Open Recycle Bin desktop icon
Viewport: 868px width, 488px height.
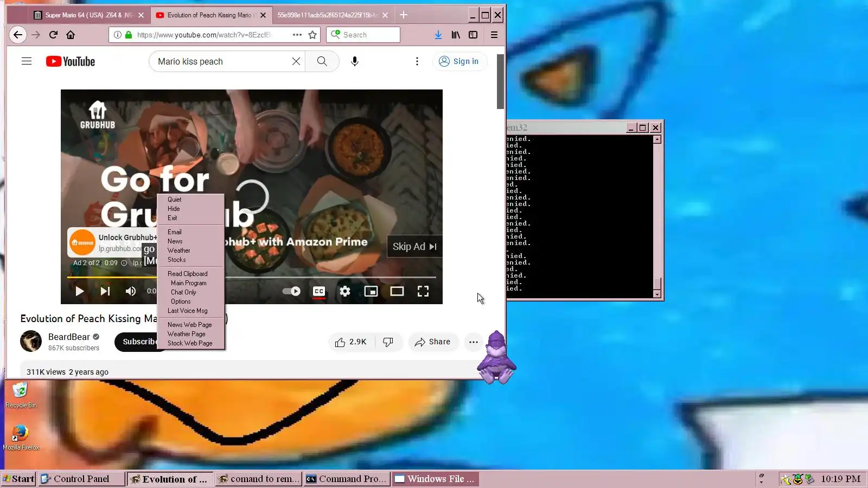coord(21,395)
